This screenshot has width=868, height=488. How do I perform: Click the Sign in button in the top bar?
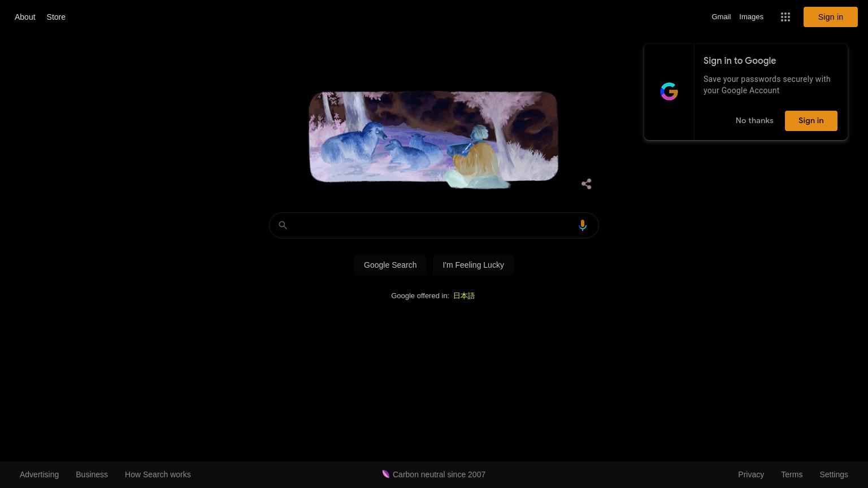pyautogui.click(x=831, y=17)
